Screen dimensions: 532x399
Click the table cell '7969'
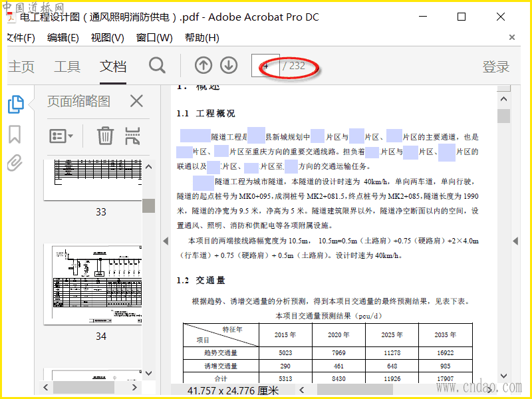point(338,353)
